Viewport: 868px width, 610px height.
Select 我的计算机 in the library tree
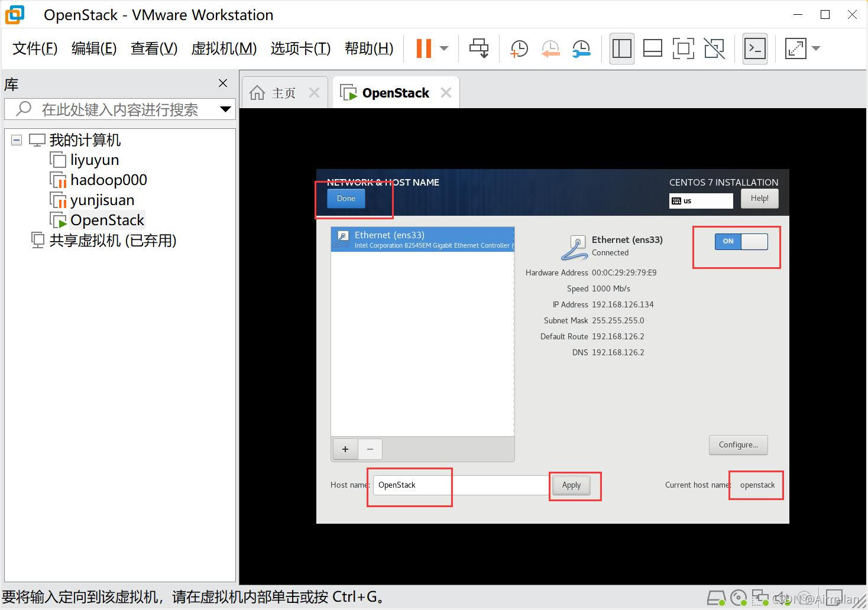pos(85,140)
